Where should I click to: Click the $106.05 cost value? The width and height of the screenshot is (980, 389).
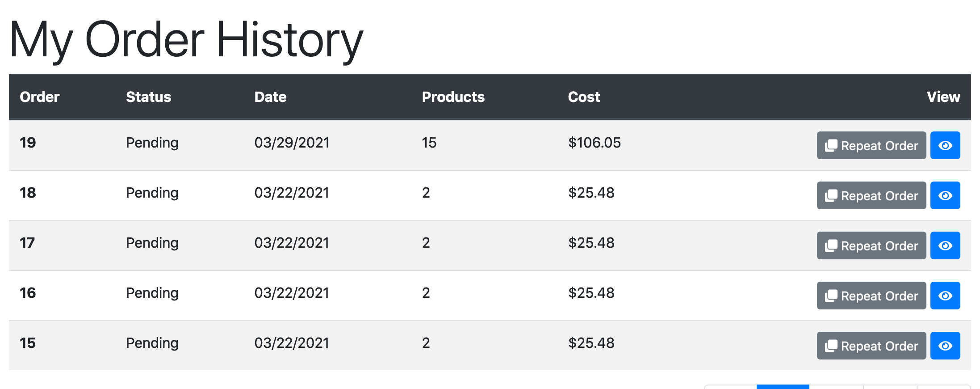[x=595, y=143]
